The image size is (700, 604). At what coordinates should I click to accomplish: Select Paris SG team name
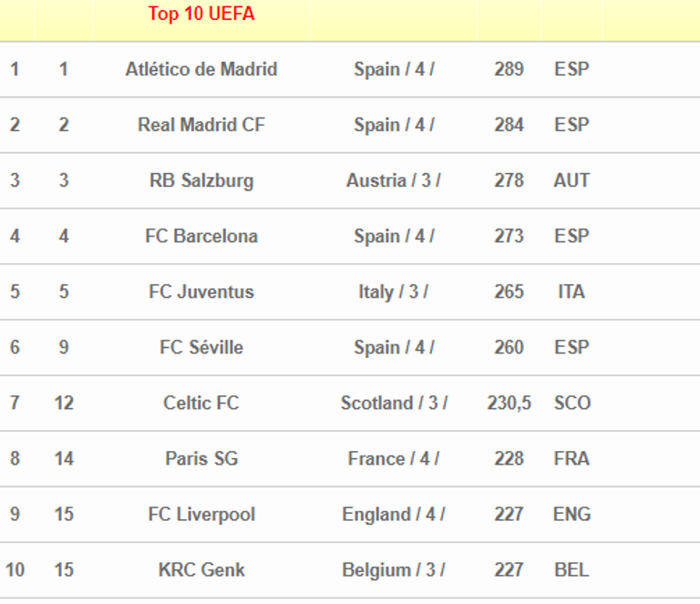click(x=201, y=458)
